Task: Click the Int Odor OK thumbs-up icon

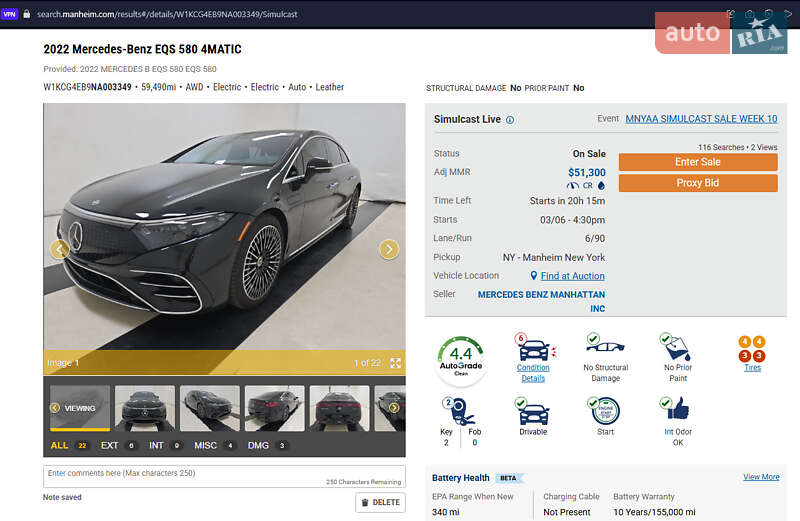Action: (676, 409)
